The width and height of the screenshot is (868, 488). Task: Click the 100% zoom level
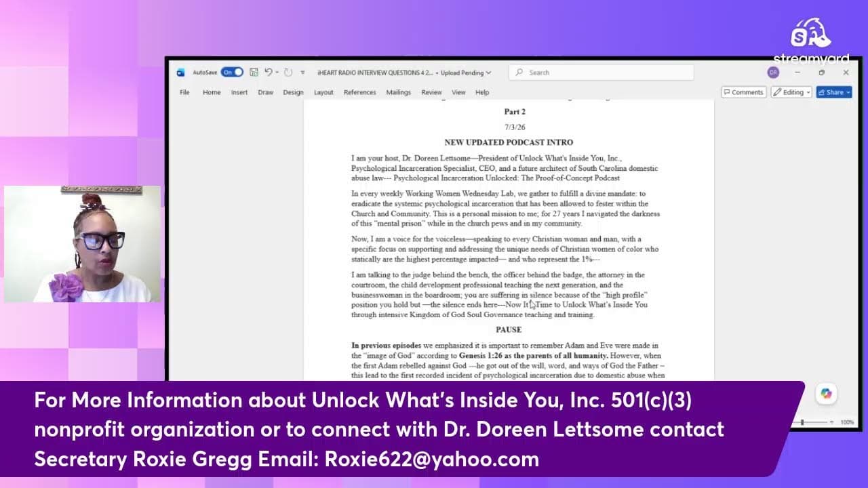[847, 422]
